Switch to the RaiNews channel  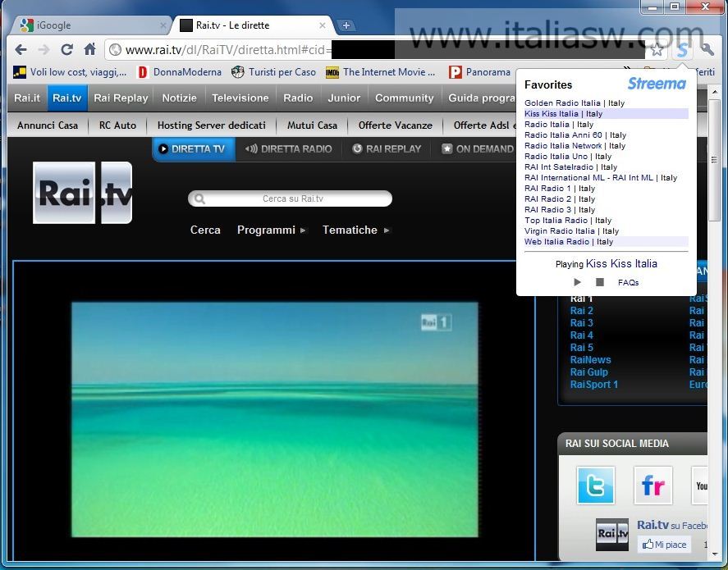[x=590, y=359]
